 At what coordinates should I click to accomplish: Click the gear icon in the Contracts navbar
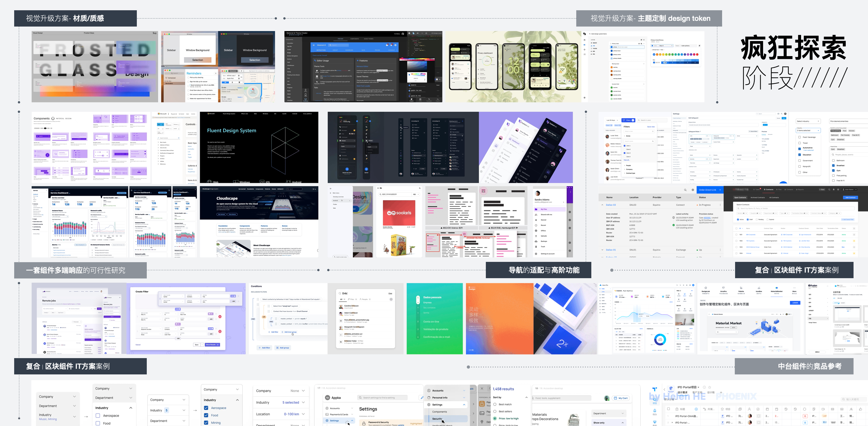tap(839, 189)
